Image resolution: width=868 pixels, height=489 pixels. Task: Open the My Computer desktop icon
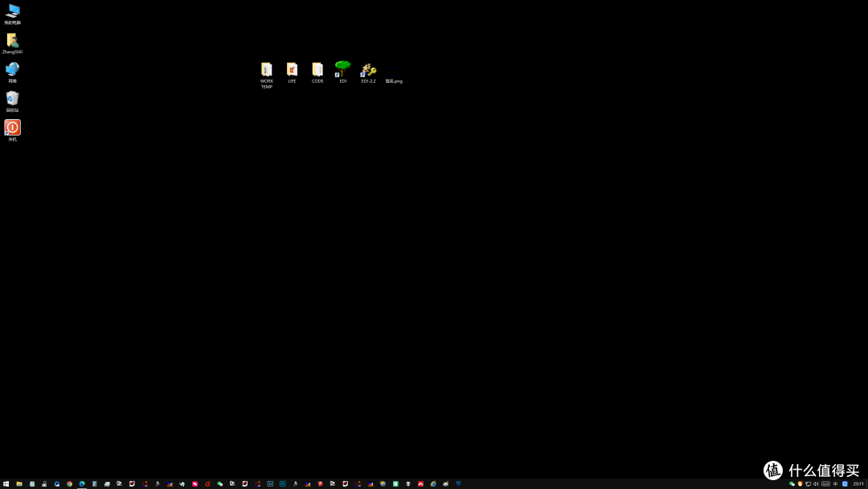click(x=12, y=14)
